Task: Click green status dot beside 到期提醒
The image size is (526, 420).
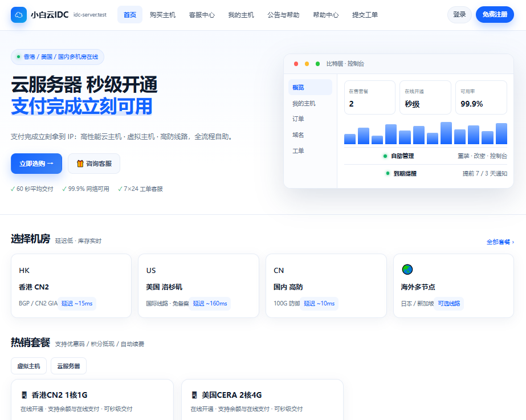Action: tap(388, 173)
